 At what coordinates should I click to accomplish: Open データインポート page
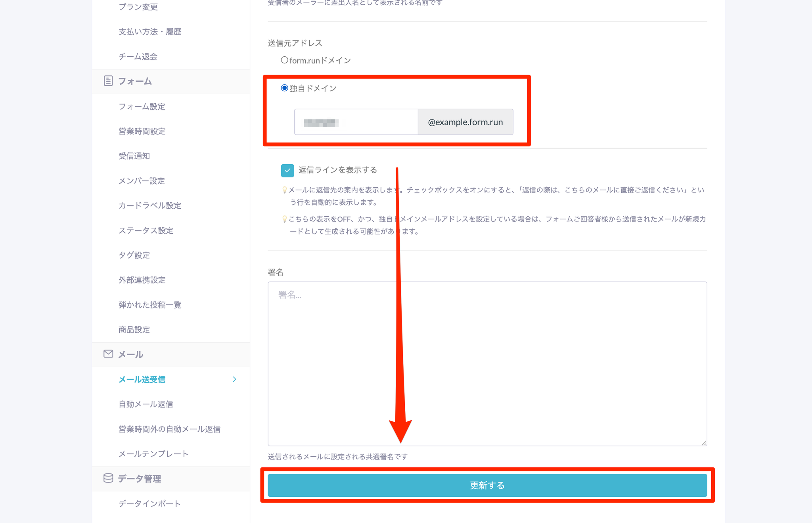click(149, 504)
